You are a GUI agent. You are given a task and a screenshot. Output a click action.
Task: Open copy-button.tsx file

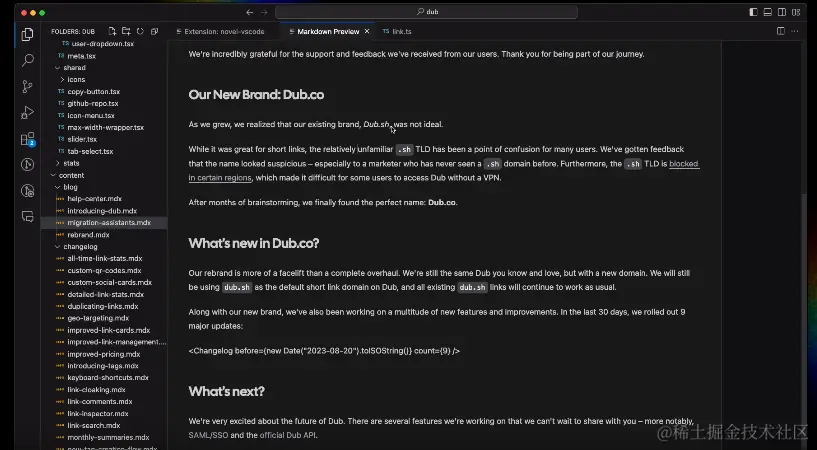coord(93,92)
